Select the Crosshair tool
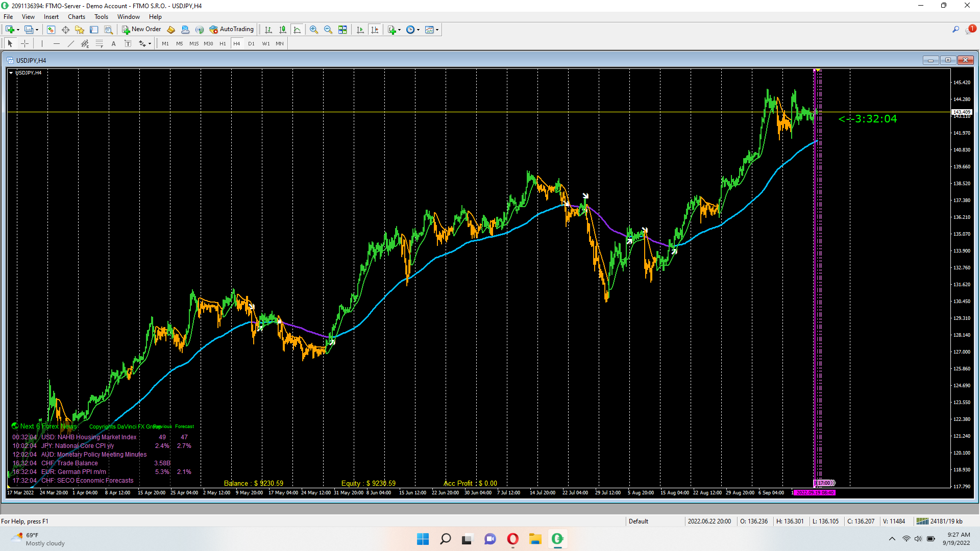The image size is (980, 551). pyautogui.click(x=24, y=44)
